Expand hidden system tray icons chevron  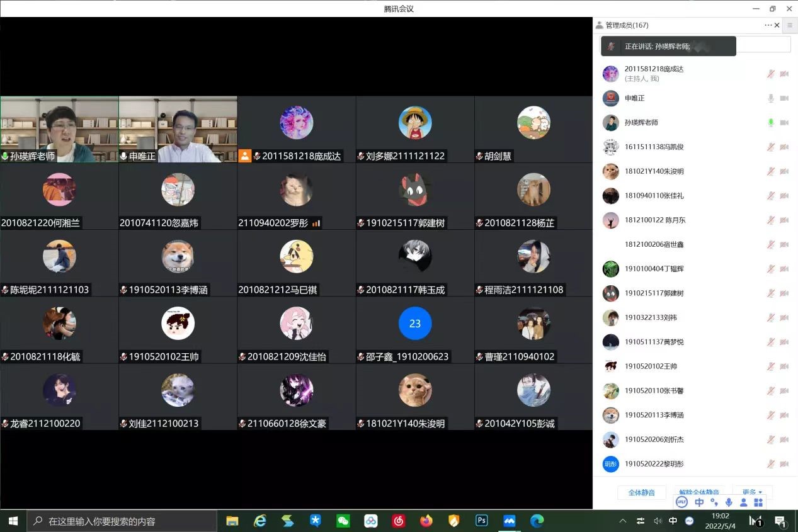[x=623, y=521]
